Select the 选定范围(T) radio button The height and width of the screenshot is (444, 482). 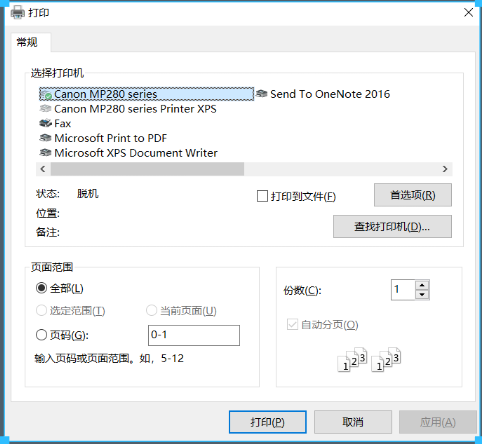coord(41,310)
